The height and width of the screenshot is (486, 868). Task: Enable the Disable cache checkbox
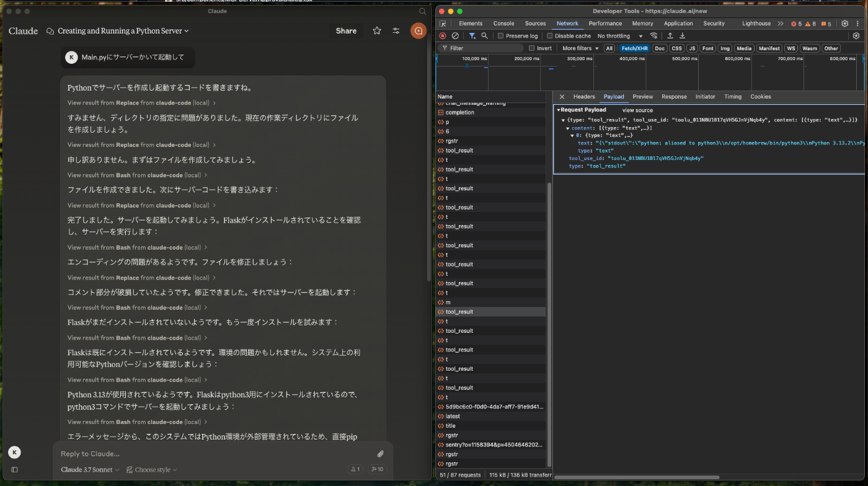pos(550,36)
